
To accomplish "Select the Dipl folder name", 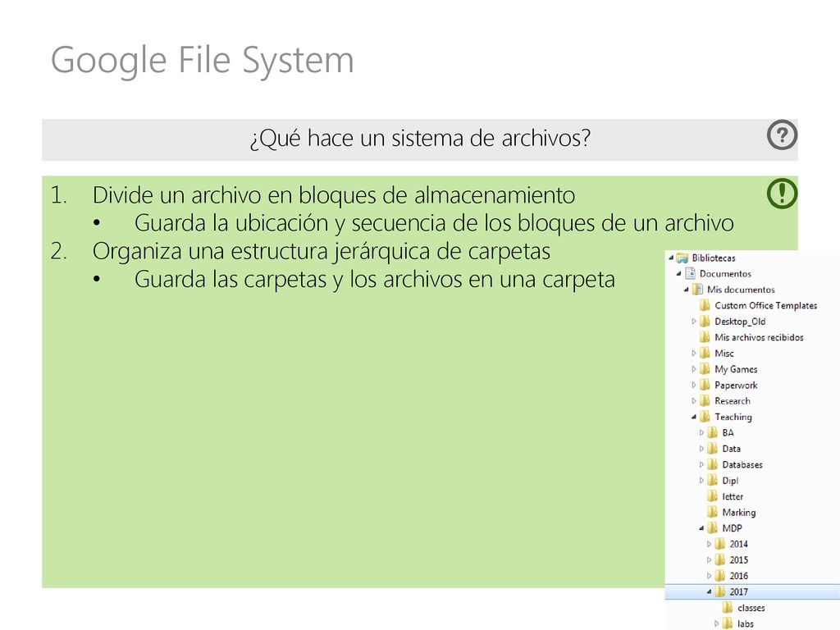I will 729,481.
